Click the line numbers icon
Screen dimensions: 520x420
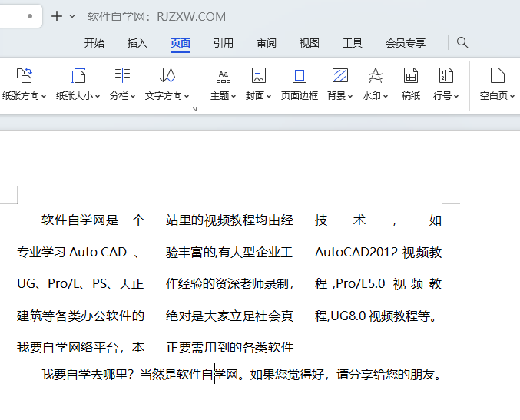(x=446, y=75)
